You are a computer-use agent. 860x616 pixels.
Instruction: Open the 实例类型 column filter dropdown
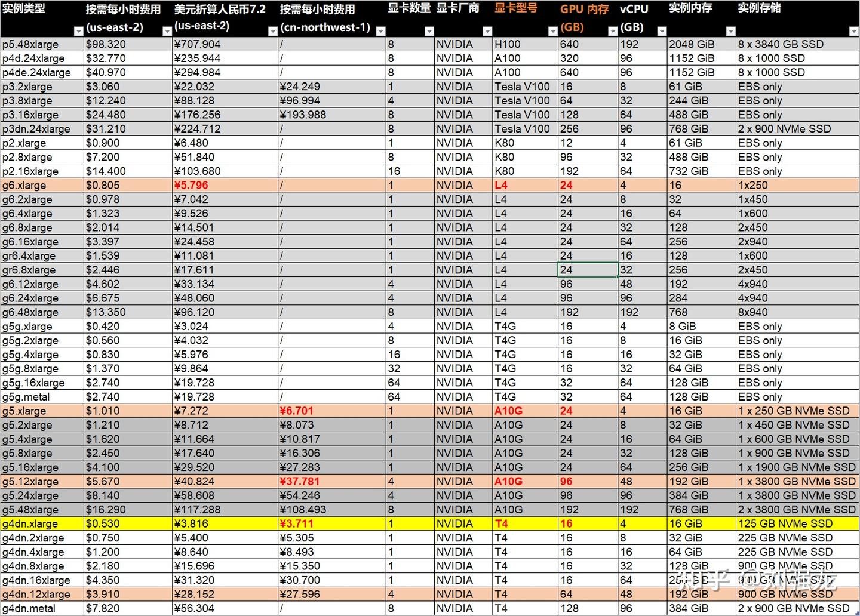click(78, 31)
